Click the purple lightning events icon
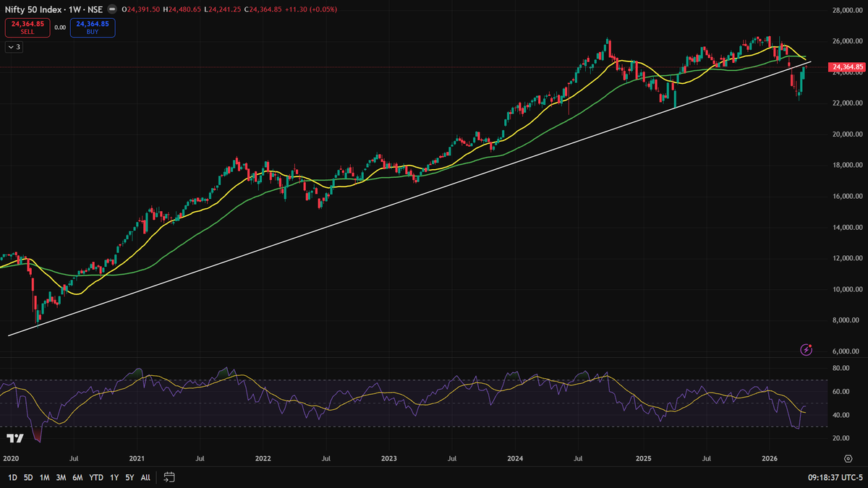868x488 pixels. [807, 349]
